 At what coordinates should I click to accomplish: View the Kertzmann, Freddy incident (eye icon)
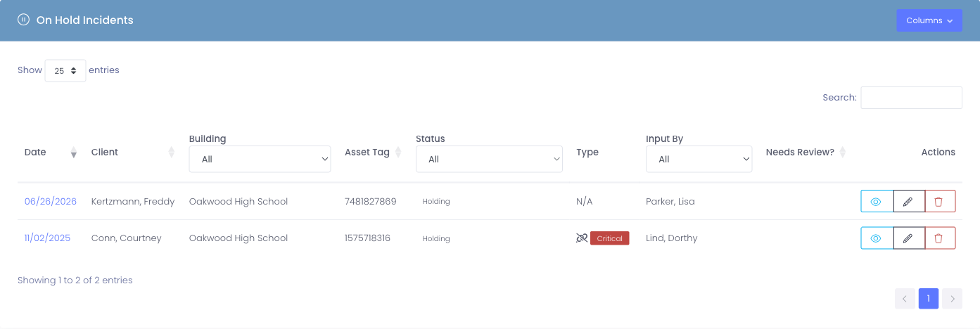pyautogui.click(x=877, y=202)
